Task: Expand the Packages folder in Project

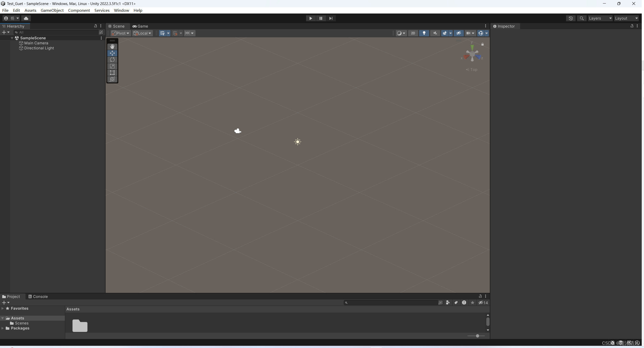Action: [x=3, y=328]
